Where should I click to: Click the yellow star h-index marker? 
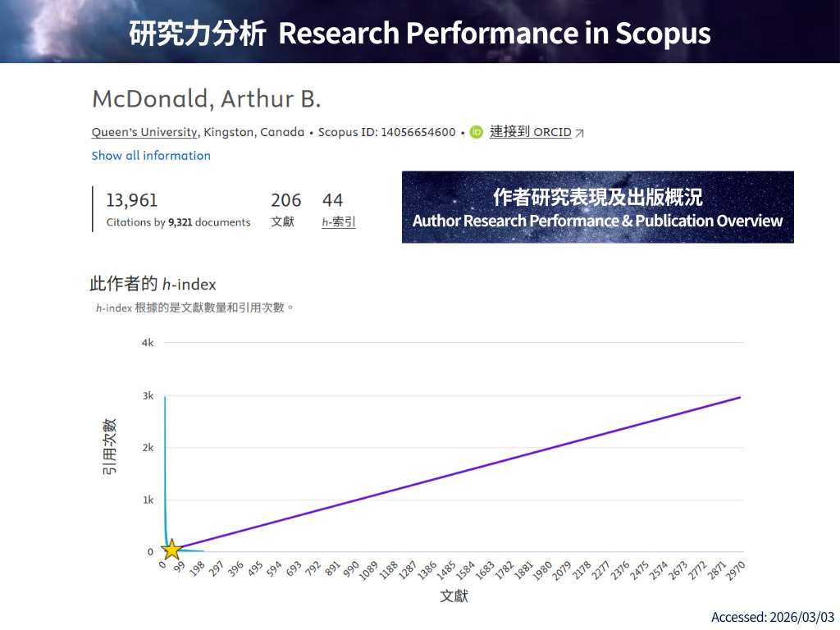(x=171, y=550)
